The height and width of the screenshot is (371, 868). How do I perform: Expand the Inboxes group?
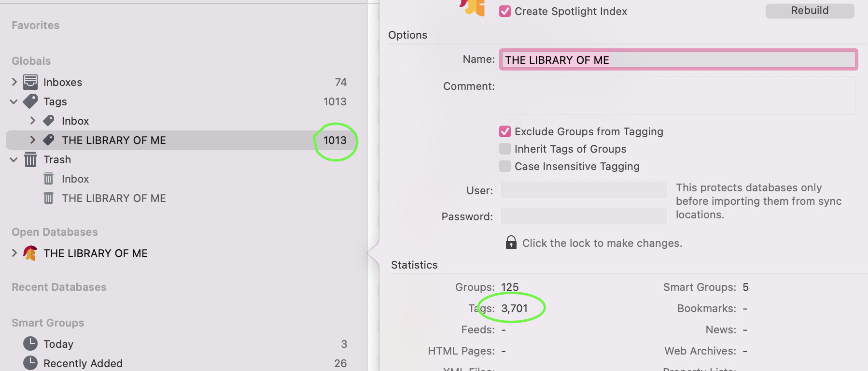click(x=14, y=82)
